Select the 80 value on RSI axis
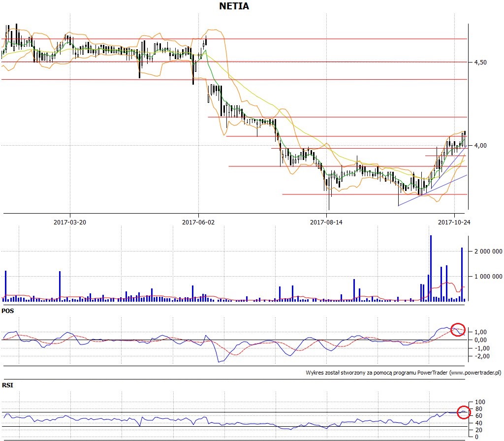 pos(478,409)
